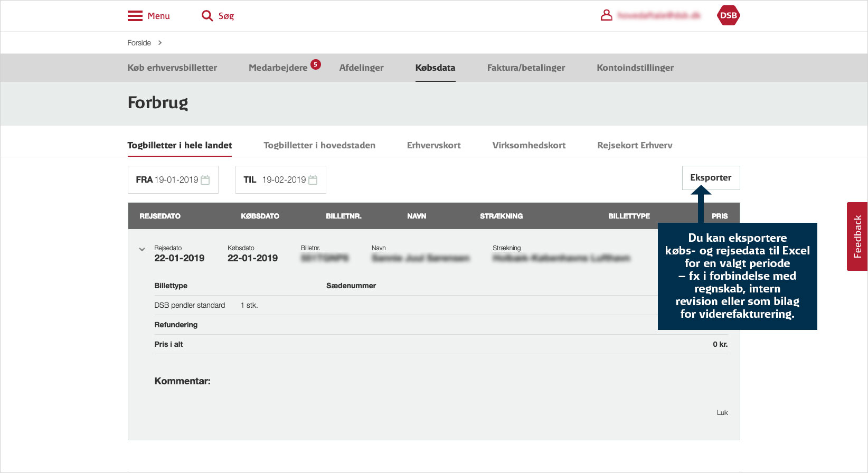Open Kontoindstillinger menu item
The height and width of the screenshot is (473, 868).
635,68
